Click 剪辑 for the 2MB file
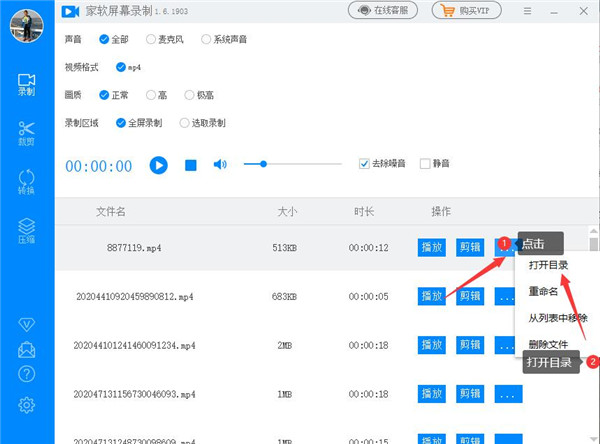The width and height of the screenshot is (600, 444). tap(470, 345)
